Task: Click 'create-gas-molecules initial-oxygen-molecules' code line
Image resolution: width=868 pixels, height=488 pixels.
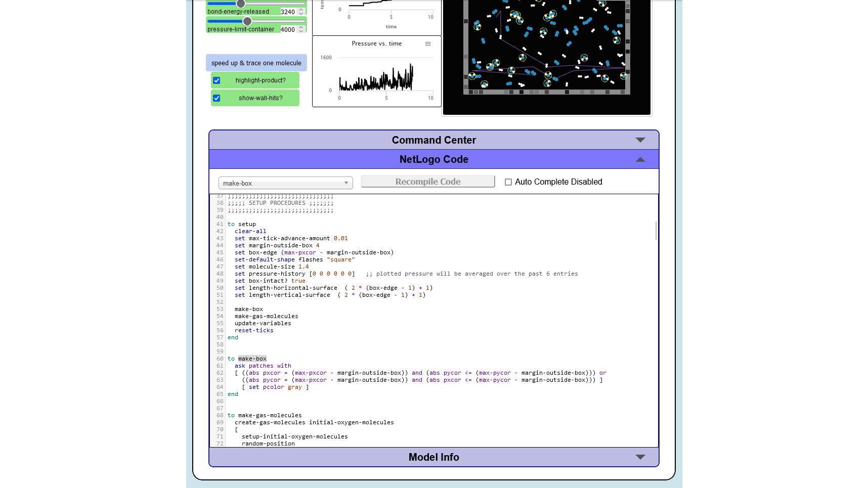Action: pos(314,422)
